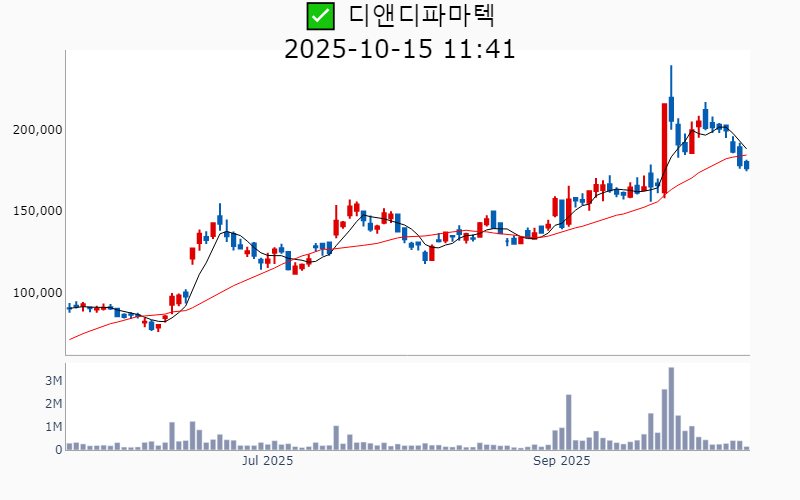Click the 1M volume axis label
This screenshot has width=800, height=500.
(x=54, y=427)
